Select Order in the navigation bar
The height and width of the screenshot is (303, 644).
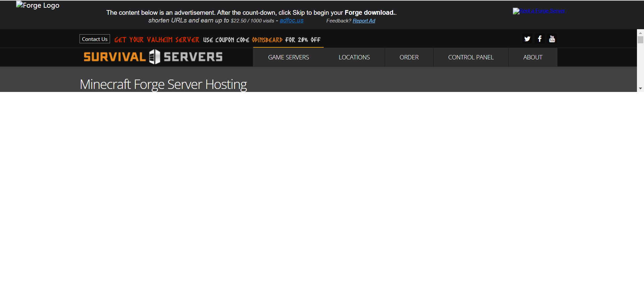[409, 57]
